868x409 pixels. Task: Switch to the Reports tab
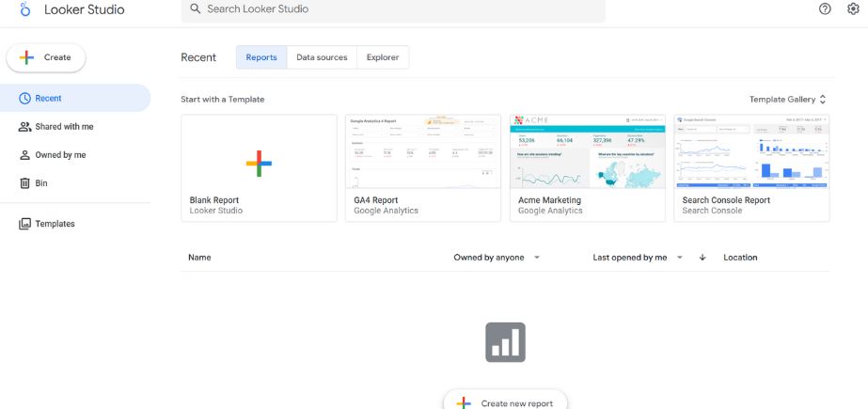pyautogui.click(x=261, y=57)
